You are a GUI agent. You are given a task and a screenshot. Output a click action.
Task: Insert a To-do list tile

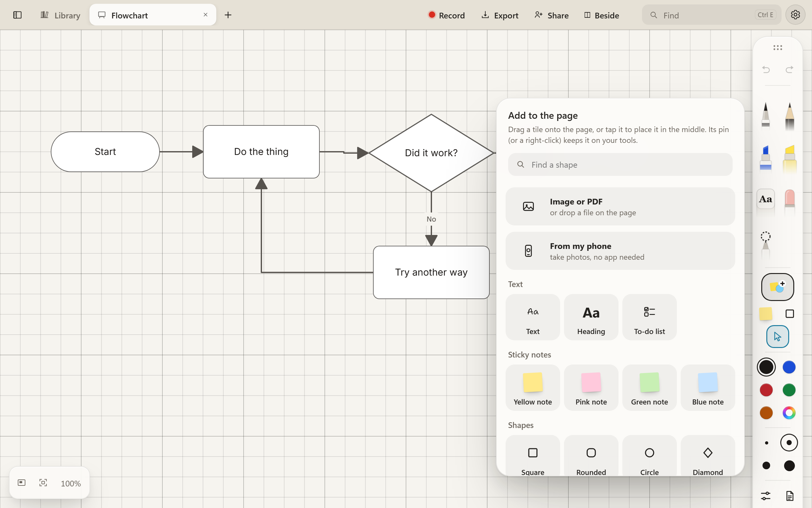coord(649,317)
